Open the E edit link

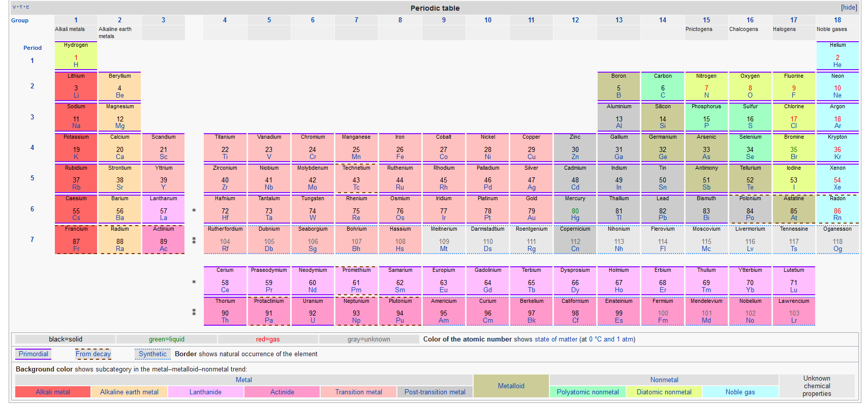(x=27, y=7)
